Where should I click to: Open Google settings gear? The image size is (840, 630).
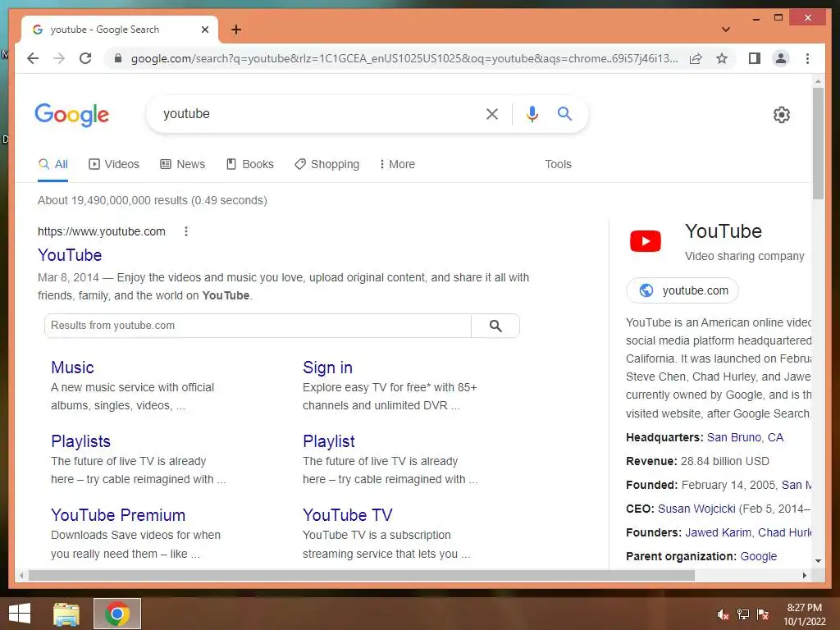pos(782,115)
